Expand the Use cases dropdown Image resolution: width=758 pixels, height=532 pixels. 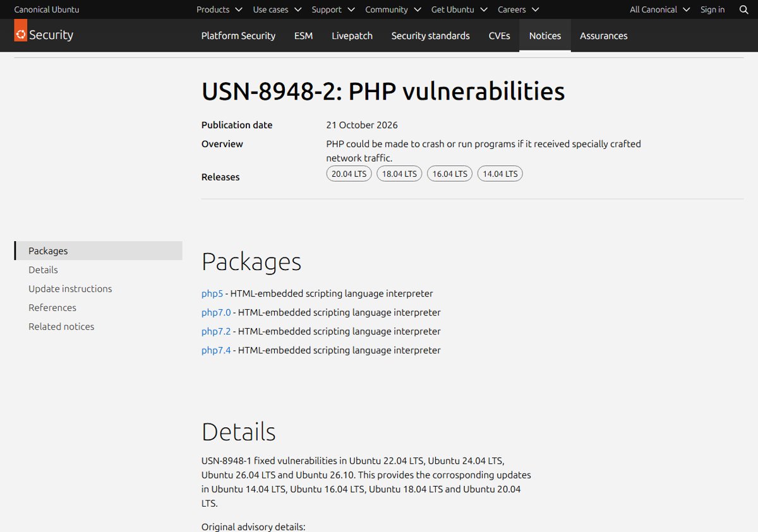click(x=277, y=9)
